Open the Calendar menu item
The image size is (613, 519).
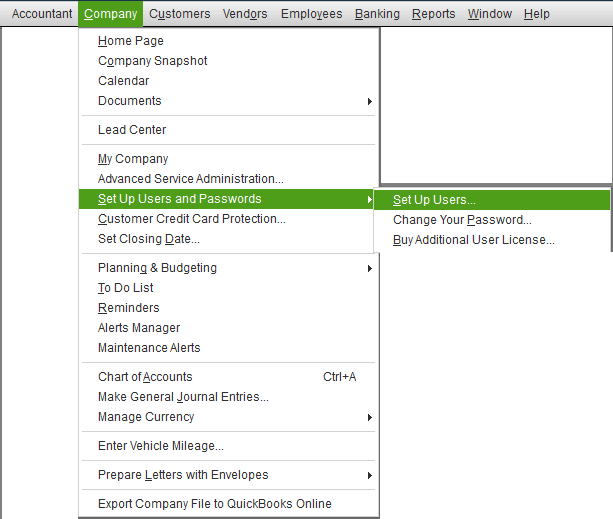[124, 81]
